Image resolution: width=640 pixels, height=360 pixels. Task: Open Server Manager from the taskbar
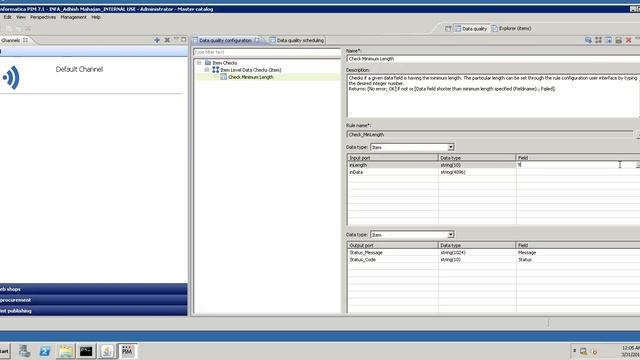(x=24, y=351)
